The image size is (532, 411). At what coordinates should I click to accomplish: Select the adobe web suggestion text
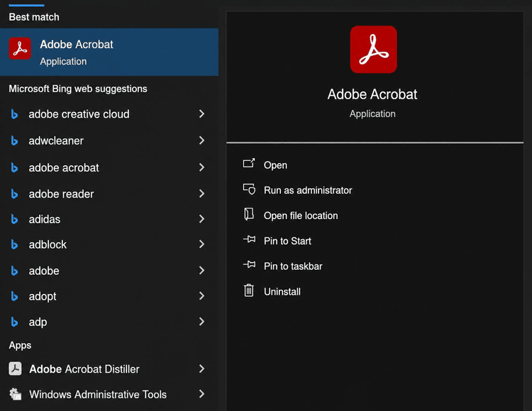(44, 271)
